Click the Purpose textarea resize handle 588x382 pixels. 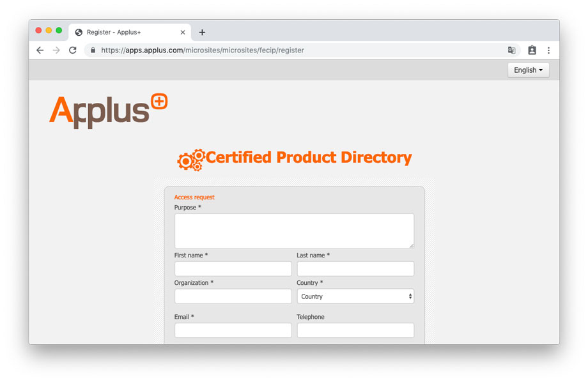click(x=412, y=246)
